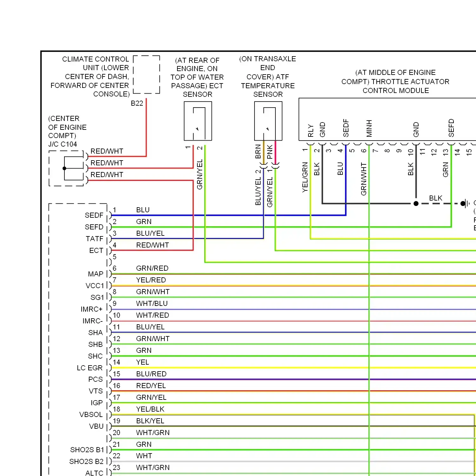476x476 pixels.
Task: Click BLU/YEL wire label at pin 3
Action: 150,233
